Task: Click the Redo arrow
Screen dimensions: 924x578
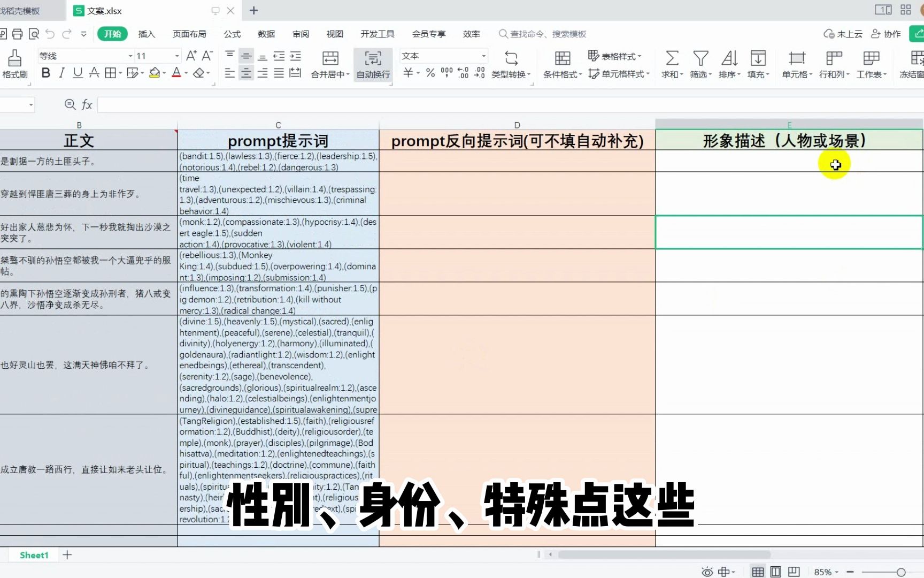Action: (x=67, y=34)
